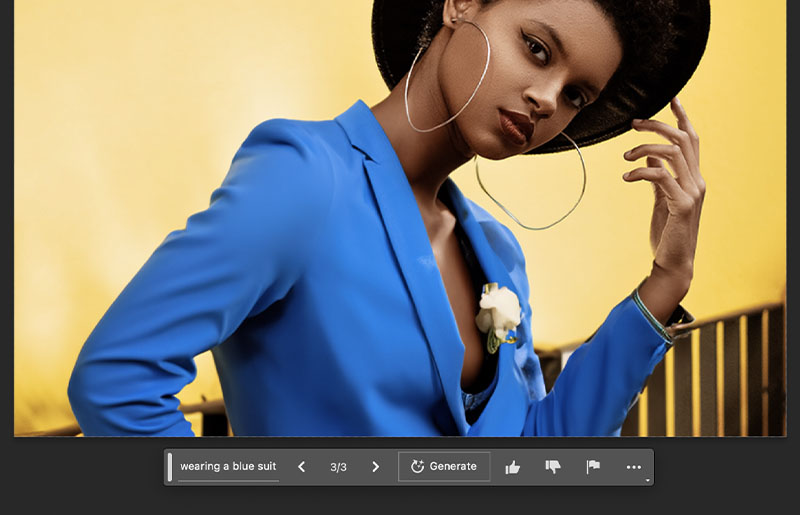800x515 pixels.
Task: Go to the previous variation arrow
Action: pyautogui.click(x=302, y=467)
